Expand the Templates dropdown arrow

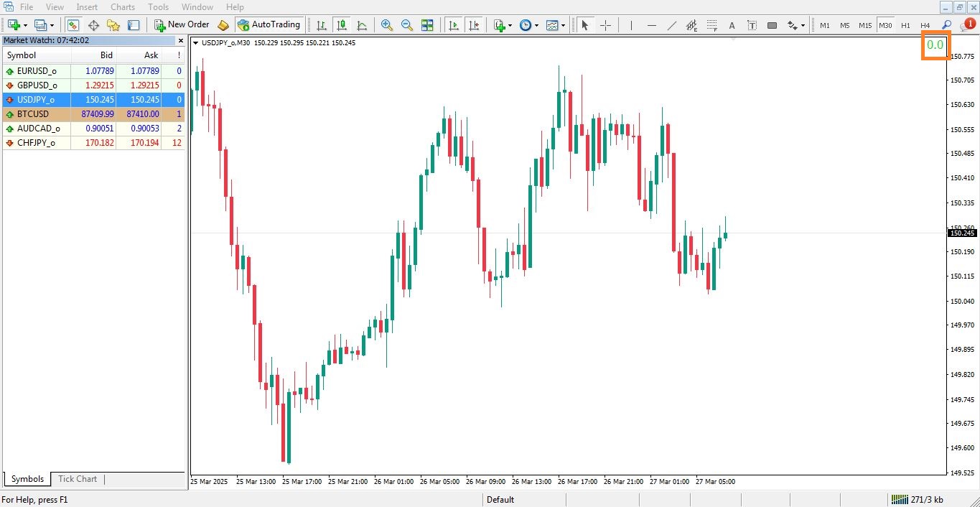pyautogui.click(x=564, y=25)
